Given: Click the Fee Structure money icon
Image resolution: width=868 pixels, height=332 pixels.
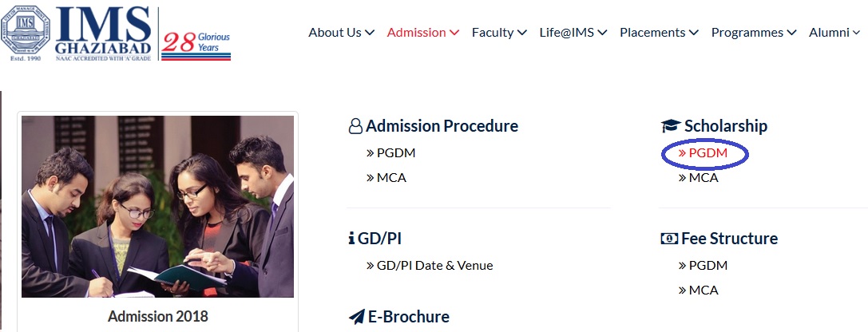Looking at the screenshot, I should (x=669, y=239).
